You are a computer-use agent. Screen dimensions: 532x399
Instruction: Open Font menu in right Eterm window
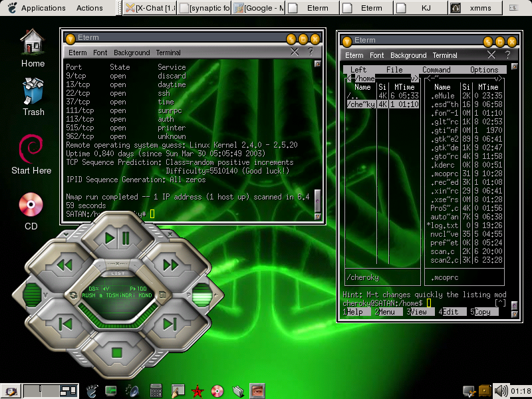click(376, 55)
